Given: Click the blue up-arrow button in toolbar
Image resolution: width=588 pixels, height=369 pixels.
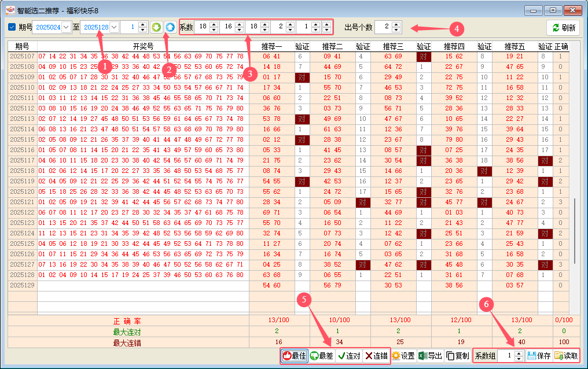Looking at the screenshot, I should tap(170, 27).
